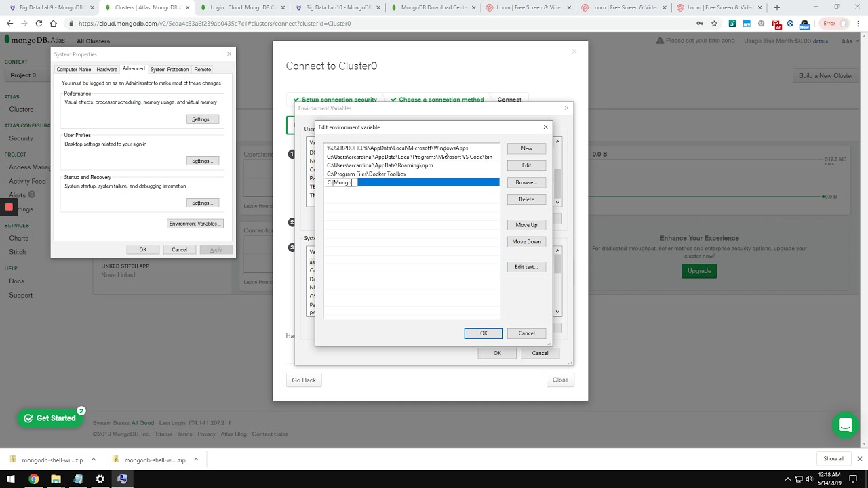Open System Protection tab
Image resolution: width=868 pixels, height=488 pixels.
tap(170, 69)
